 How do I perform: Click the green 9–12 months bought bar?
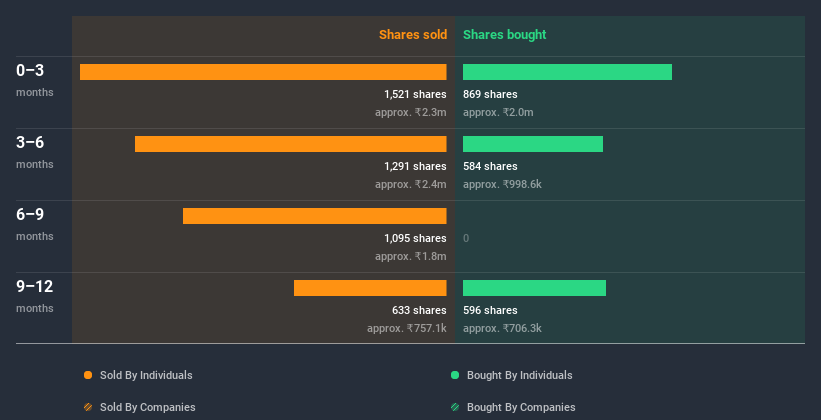click(534, 288)
